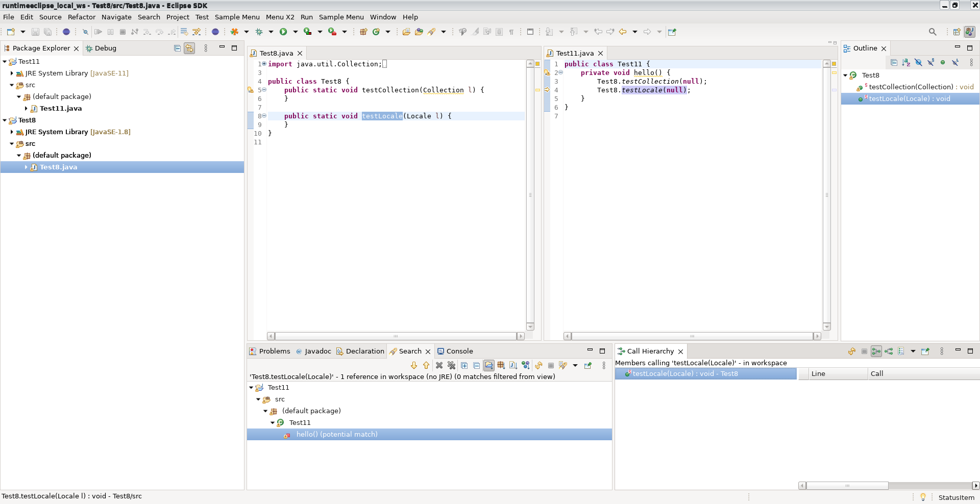This screenshot has width=980, height=504.
Task: Select the New Java Class icon
Action: pyautogui.click(x=377, y=32)
